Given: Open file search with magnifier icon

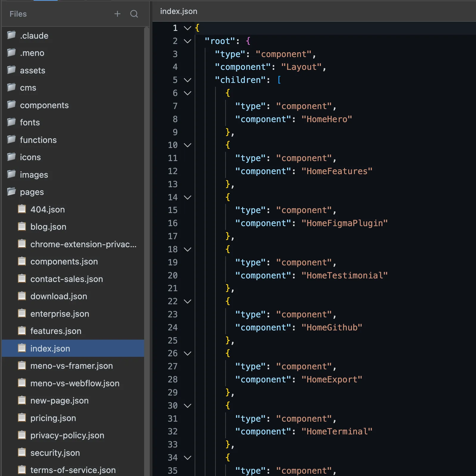Looking at the screenshot, I should (x=134, y=14).
